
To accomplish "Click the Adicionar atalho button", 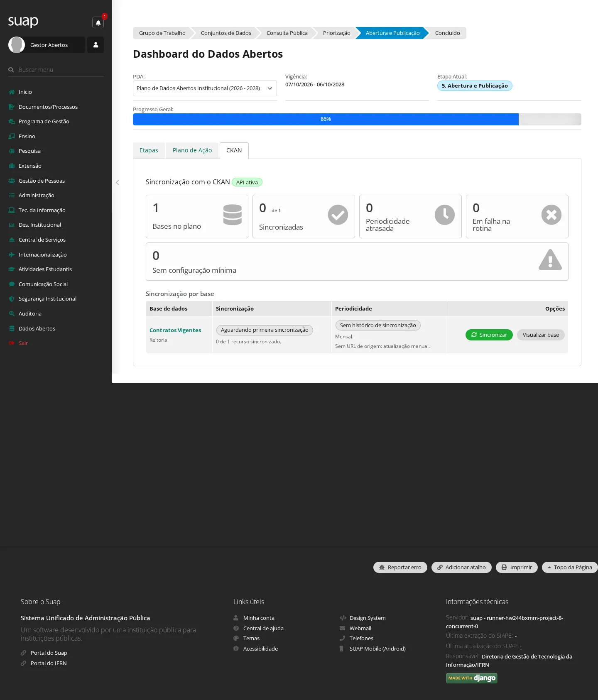I will pos(461,568).
